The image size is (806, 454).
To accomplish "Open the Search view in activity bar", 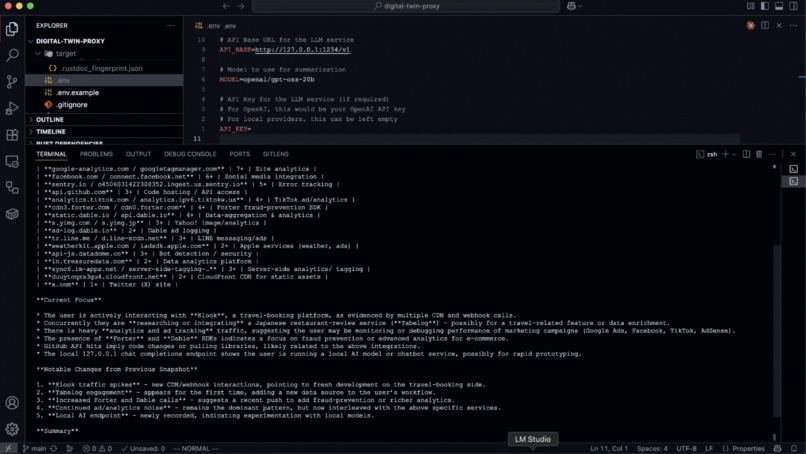I will [12, 55].
